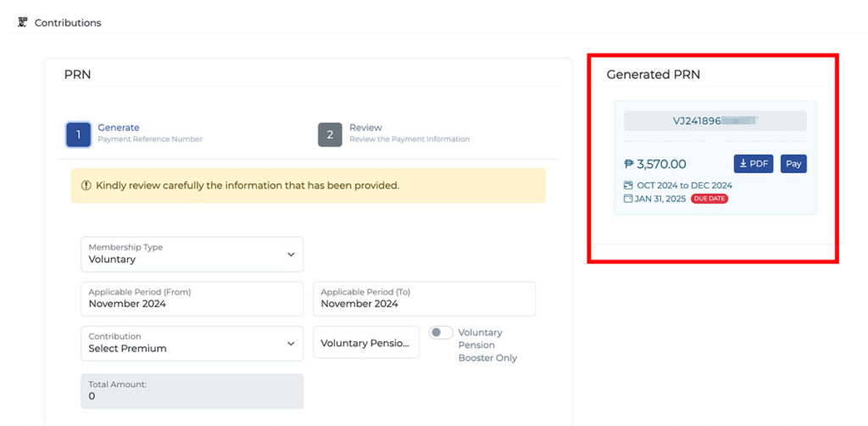Switch to the Review step tab
The width and height of the screenshot is (868, 426).
[x=366, y=128]
